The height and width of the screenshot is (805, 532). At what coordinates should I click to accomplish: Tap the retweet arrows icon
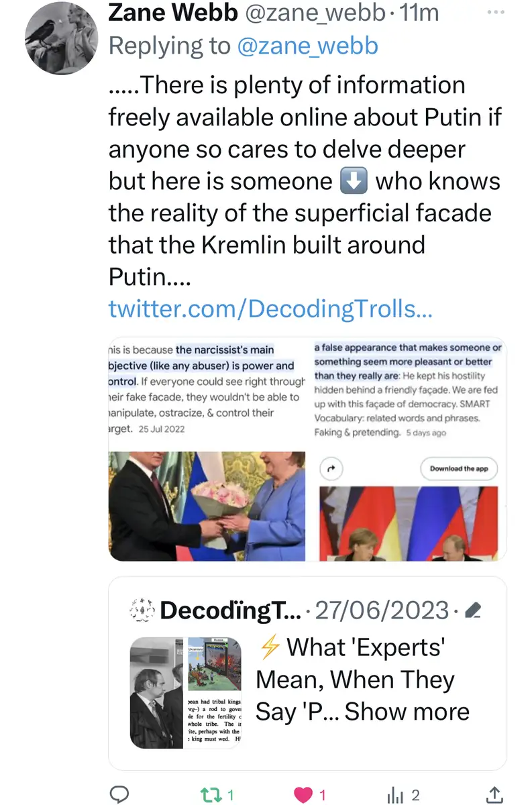(210, 795)
